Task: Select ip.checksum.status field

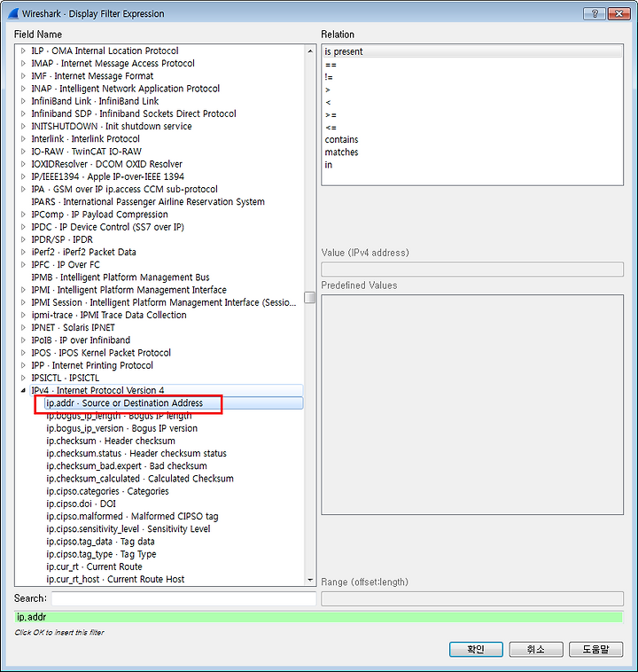Action: pos(136,453)
